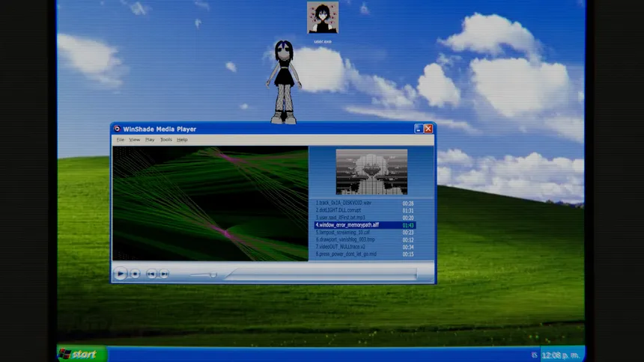Select track 7.videoOUT_NULLtrace.v2
This screenshot has height=362, width=644.
[x=365, y=247]
